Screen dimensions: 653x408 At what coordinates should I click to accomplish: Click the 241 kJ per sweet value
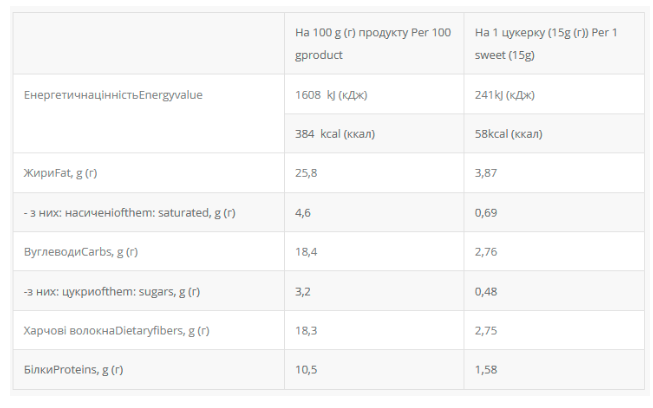tap(504, 95)
